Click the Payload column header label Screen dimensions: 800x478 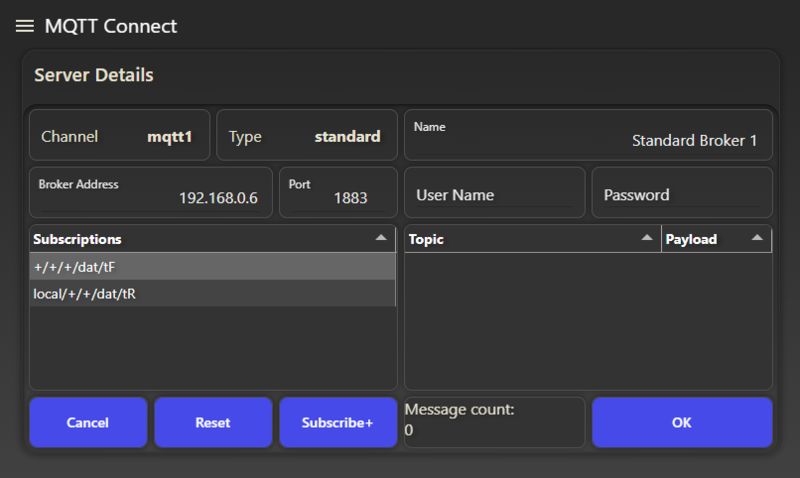pyautogui.click(x=691, y=239)
